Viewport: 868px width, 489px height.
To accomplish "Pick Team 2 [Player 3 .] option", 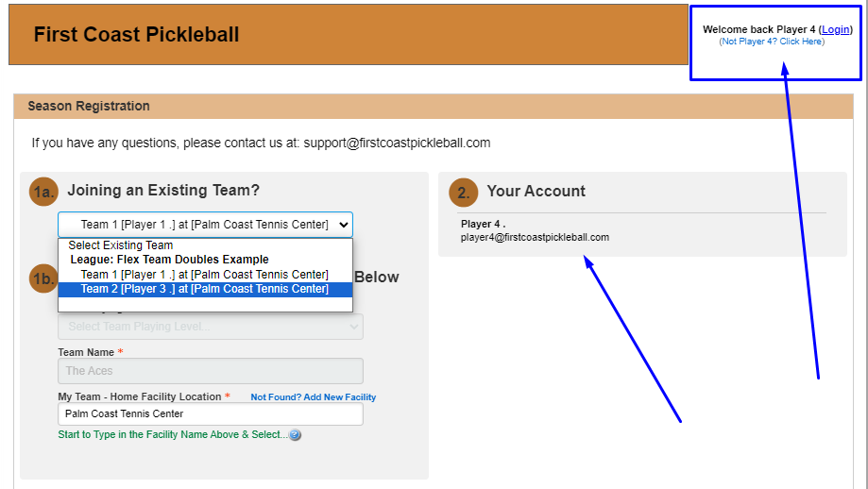I will [204, 289].
